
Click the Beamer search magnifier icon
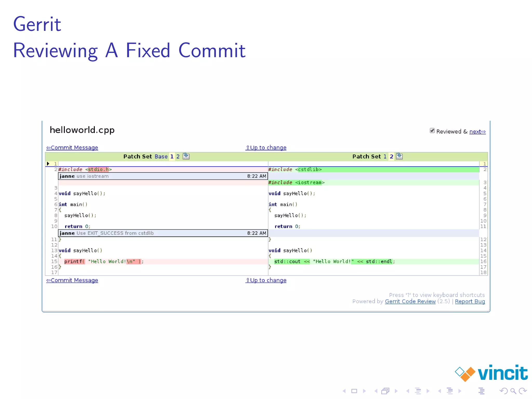click(x=513, y=391)
